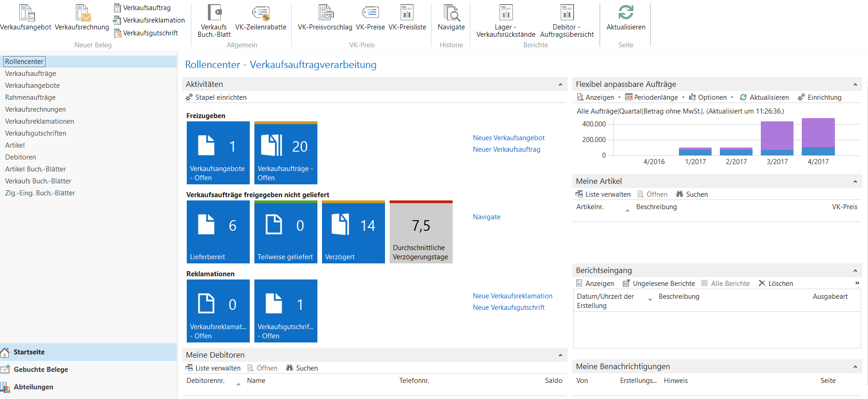Open VK-Preisvorschlag in ribbon
The image size is (868, 399).
point(325,17)
